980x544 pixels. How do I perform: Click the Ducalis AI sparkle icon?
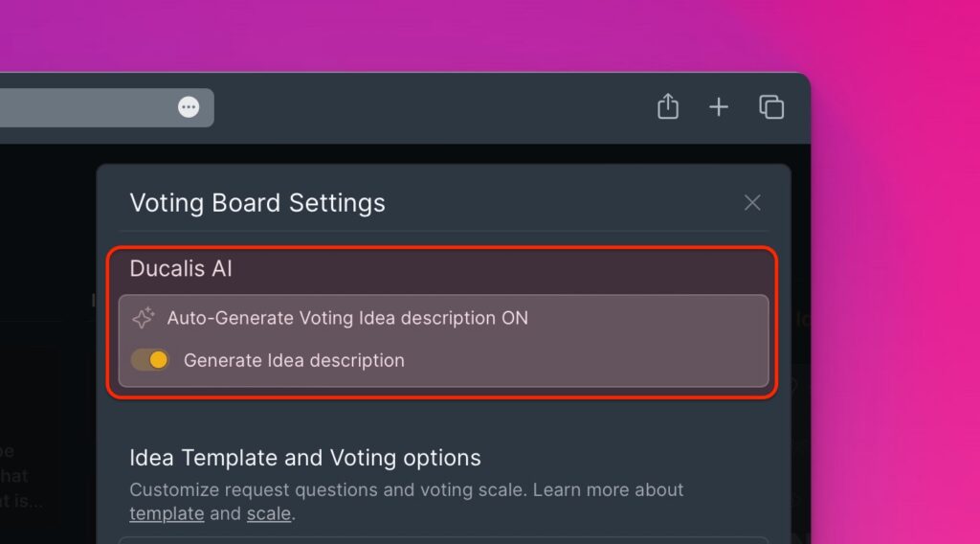(144, 318)
